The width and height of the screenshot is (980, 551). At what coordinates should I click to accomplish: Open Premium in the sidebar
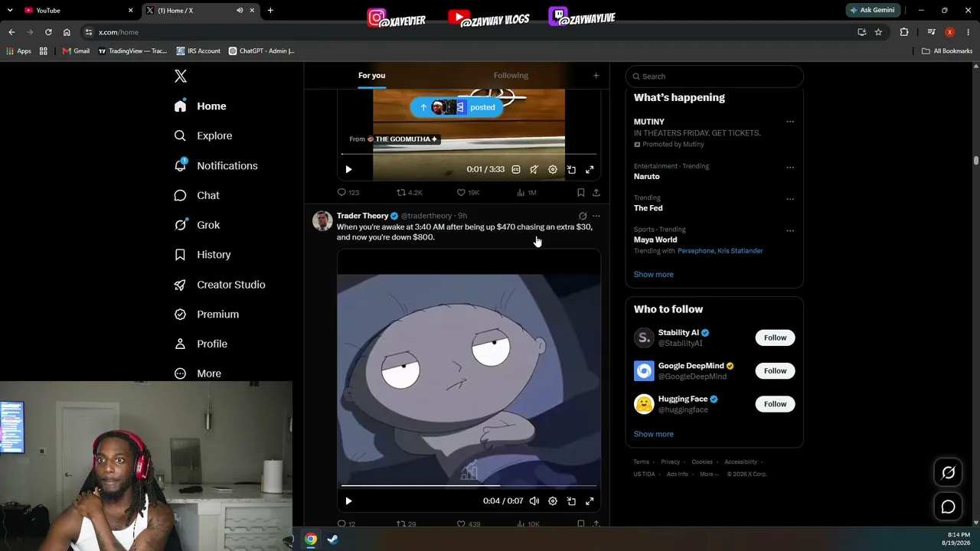pos(207,314)
